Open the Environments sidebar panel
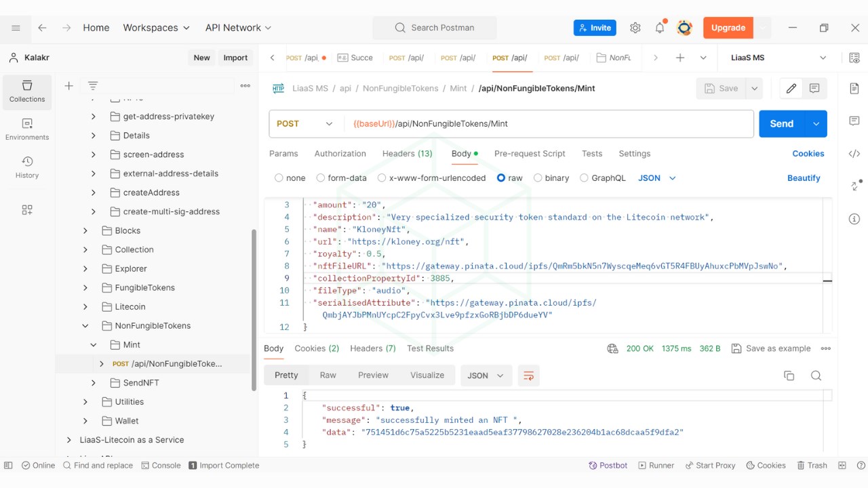Image resolution: width=868 pixels, height=488 pixels. 27,130
